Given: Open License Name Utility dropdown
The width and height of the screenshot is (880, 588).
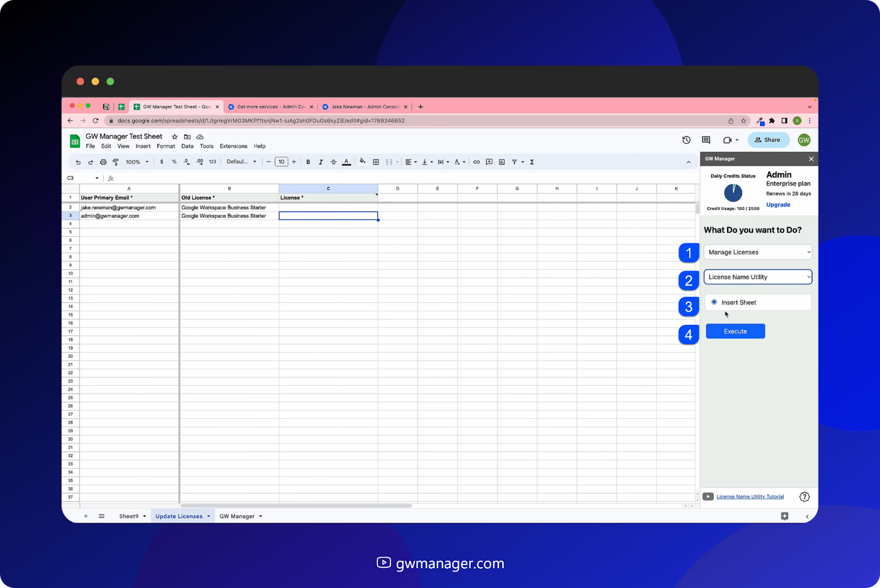Looking at the screenshot, I should tap(758, 277).
